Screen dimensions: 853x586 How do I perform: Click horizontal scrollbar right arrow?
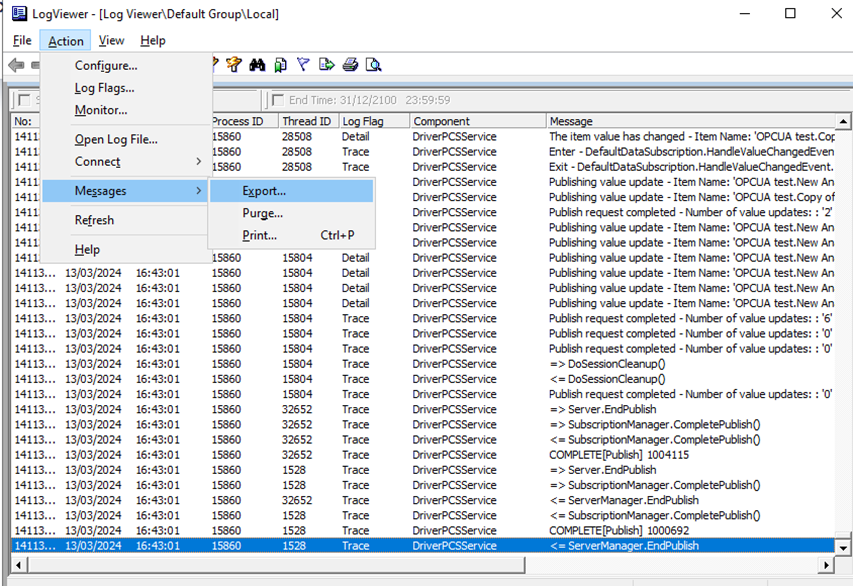(826, 565)
